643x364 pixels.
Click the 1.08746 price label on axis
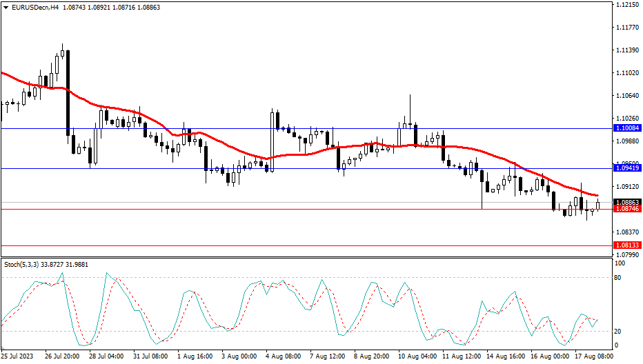click(x=627, y=209)
